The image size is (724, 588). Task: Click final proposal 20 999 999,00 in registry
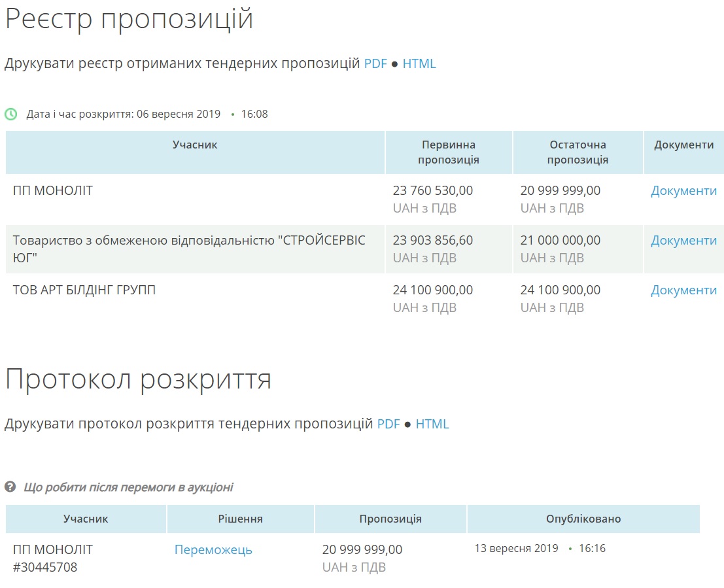point(560,190)
